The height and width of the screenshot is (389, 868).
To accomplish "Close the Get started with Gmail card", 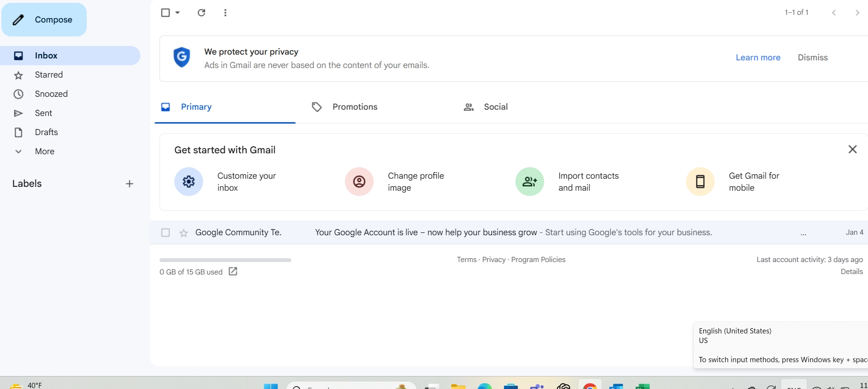I will [x=853, y=149].
